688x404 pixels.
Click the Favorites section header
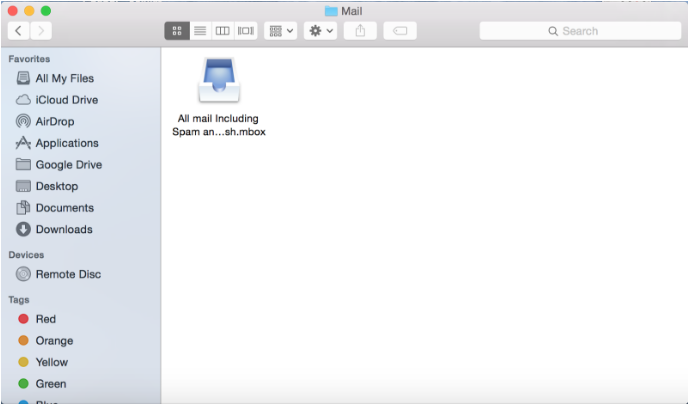[29, 59]
